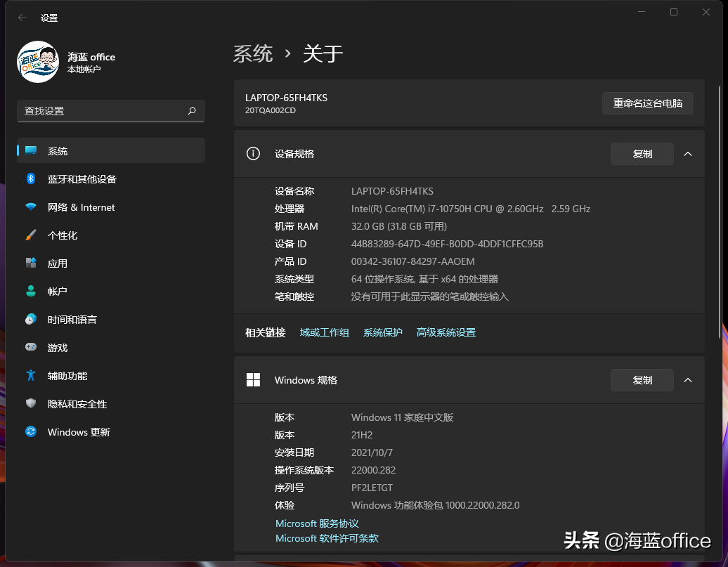Select device ID 44B83289-647D-49EF-B0DD-4DDF1CFEC95B text

[x=447, y=244]
